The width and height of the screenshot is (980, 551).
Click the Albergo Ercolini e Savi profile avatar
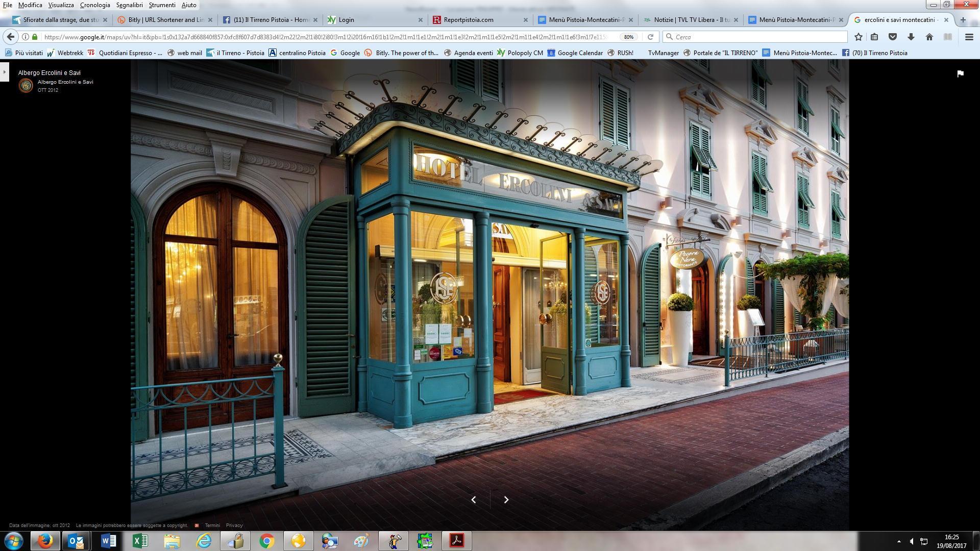coord(26,85)
